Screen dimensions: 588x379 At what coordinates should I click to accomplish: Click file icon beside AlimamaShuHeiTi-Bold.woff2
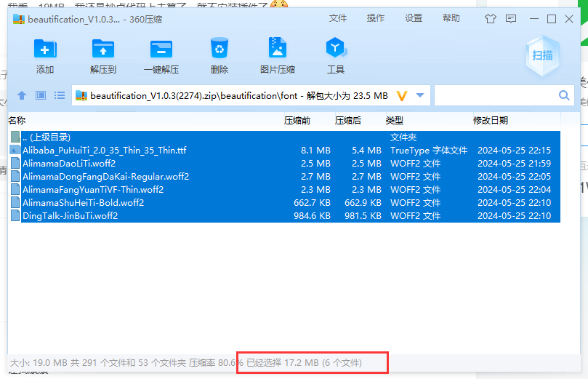(x=15, y=203)
